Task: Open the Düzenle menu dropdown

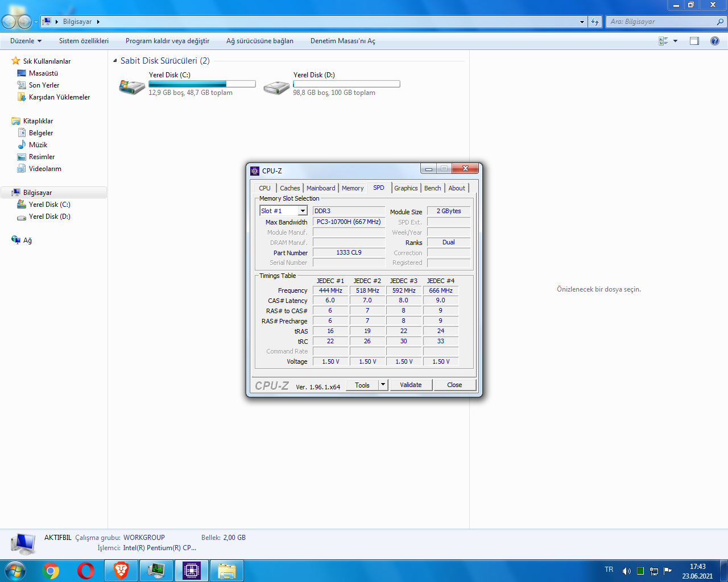Action: (26, 41)
